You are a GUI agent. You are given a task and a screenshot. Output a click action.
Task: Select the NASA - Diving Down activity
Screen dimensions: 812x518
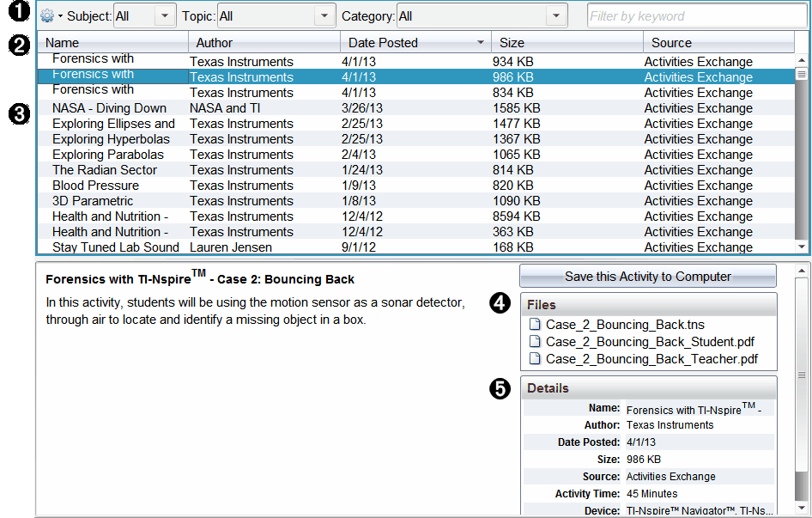(x=109, y=108)
